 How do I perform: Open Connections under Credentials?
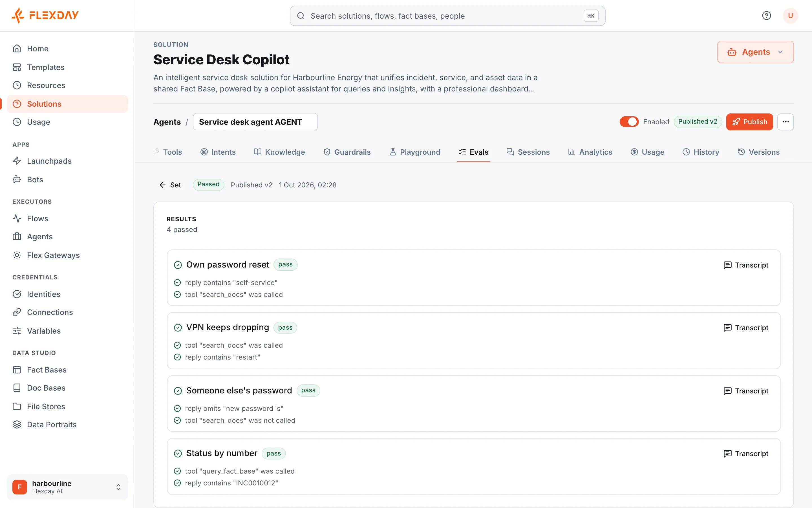pyautogui.click(x=67, y=312)
